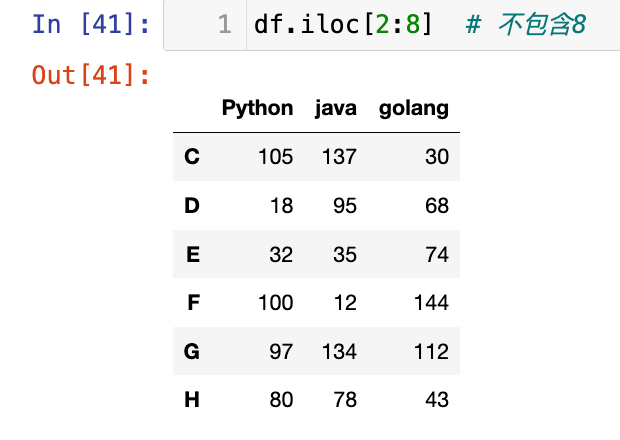
Task: Click the In [41] input prompt
Action: pyautogui.click(x=91, y=24)
